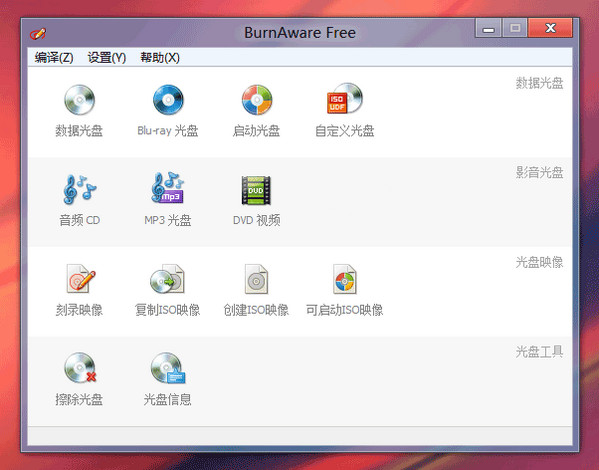Click the BurnAware app icon in title bar
The width and height of the screenshot is (599, 470).
[38, 34]
